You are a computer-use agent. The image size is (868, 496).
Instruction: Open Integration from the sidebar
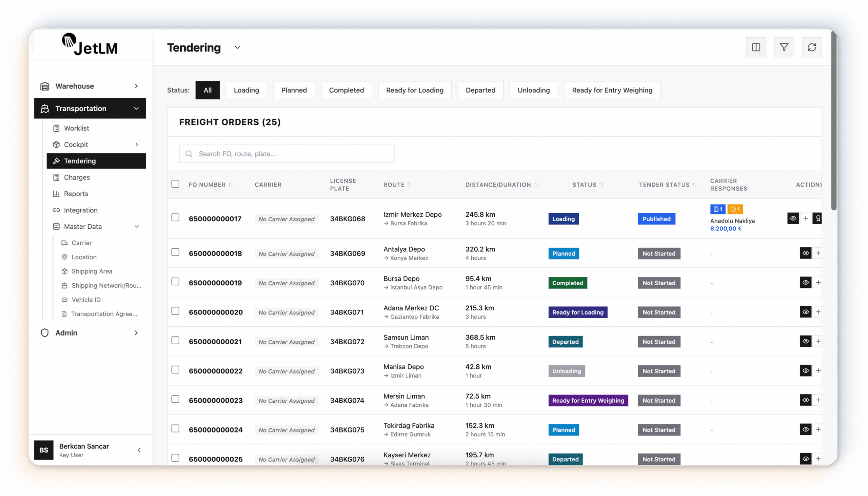coord(81,210)
